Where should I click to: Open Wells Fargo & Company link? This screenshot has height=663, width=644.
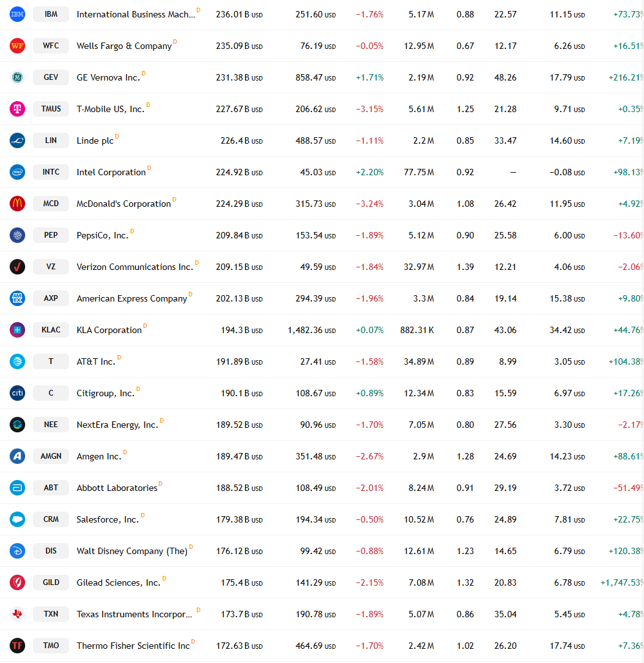click(x=124, y=46)
